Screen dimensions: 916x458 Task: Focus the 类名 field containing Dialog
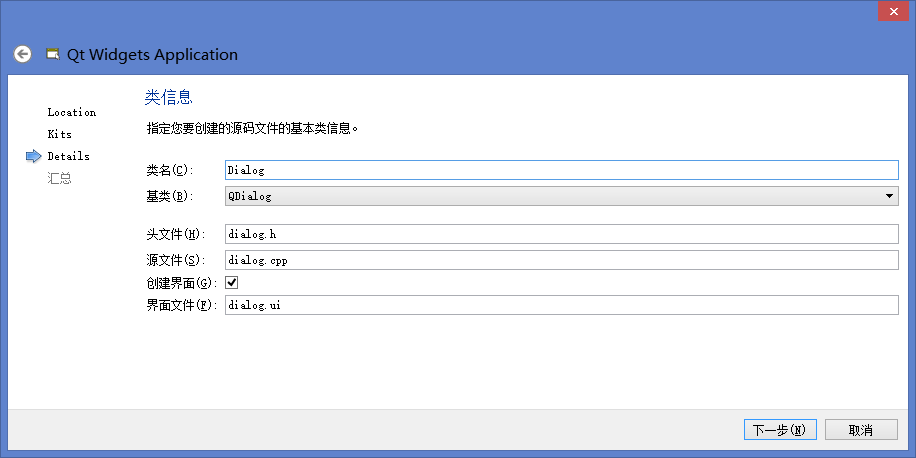562,170
